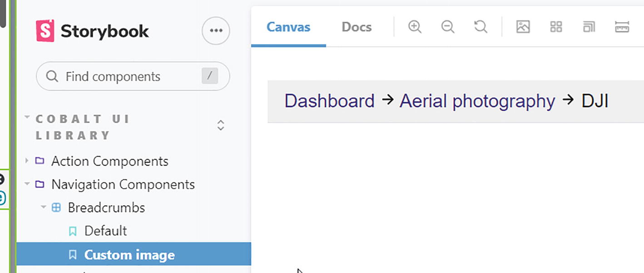Click the zoom in magnifier icon
This screenshot has height=273, width=644.
(x=415, y=27)
